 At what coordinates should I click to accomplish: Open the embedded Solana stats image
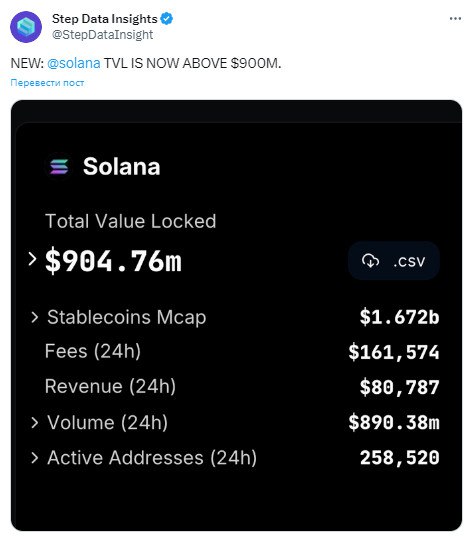tap(236, 315)
